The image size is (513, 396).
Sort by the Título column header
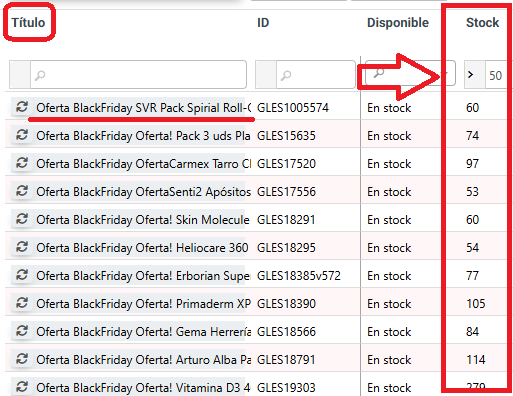click(28, 23)
